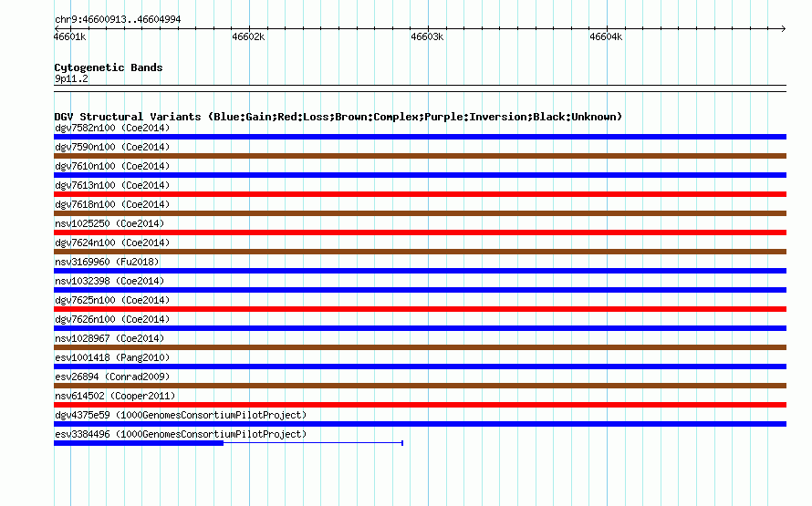Open the dgv7610n100 (Coe2014) variant label
The height and width of the screenshot is (506, 812).
pos(112,166)
